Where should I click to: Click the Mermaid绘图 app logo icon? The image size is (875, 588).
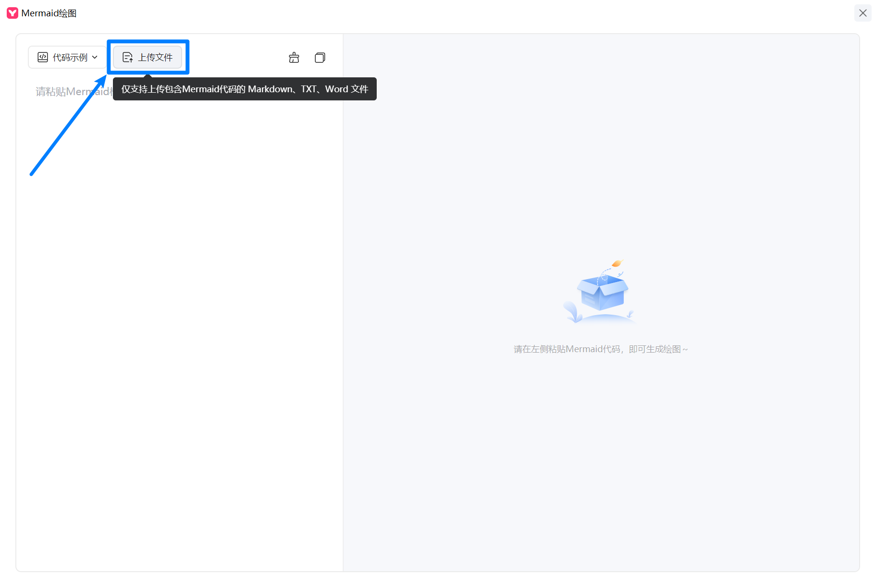(x=12, y=13)
